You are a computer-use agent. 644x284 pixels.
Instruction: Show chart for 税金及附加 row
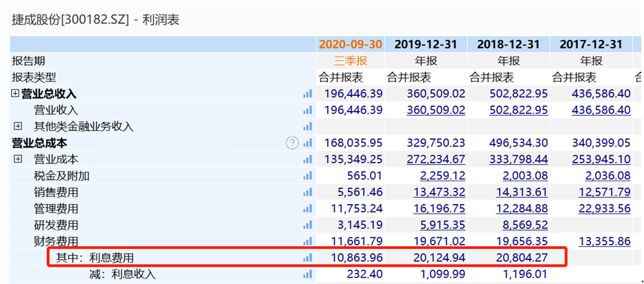[x=307, y=176]
